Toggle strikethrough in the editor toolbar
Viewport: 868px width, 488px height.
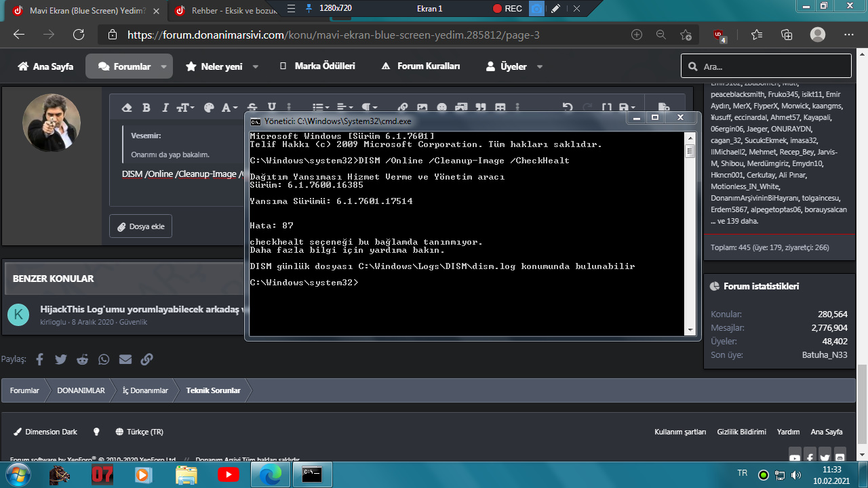click(252, 108)
